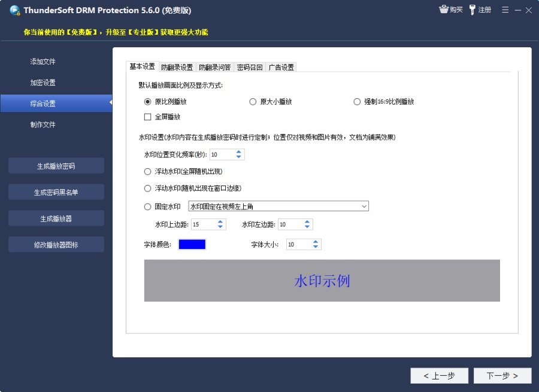Switch to 防翻录设置 tab
The height and width of the screenshot is (392, 539).
click(x=177, y=68)
